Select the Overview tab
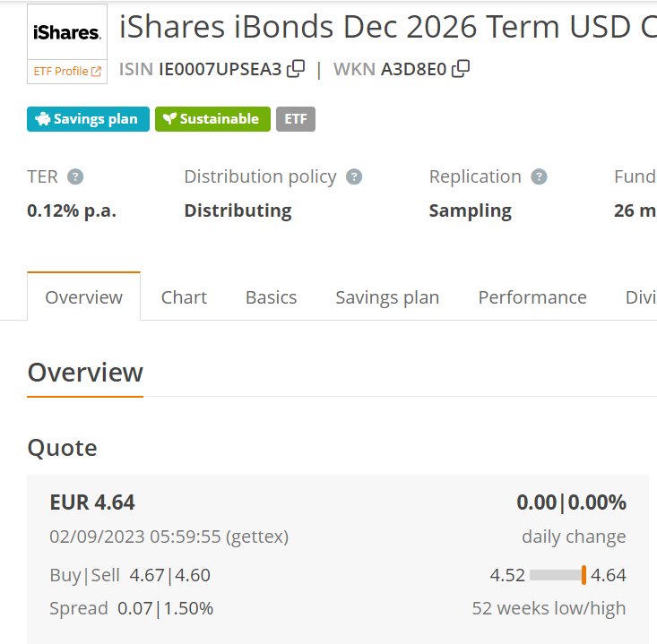Image resolution: width=657 pixels, height=644 pixels. point(83,296)
